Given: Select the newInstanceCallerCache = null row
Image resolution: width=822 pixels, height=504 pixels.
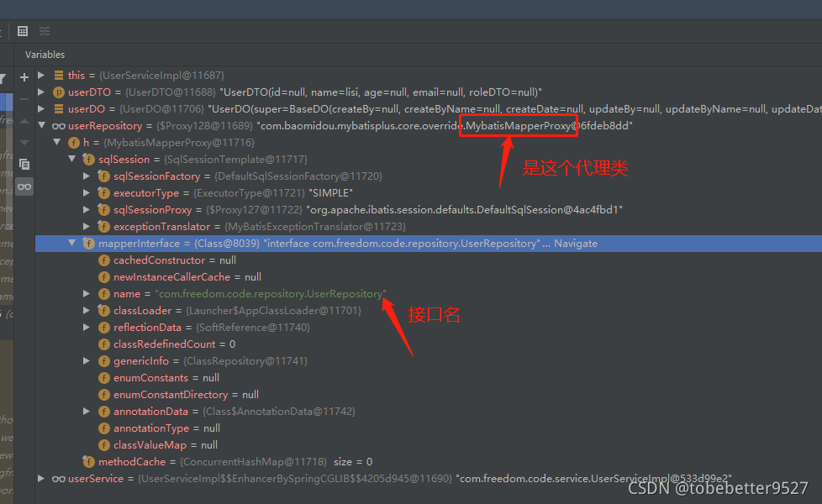Looking at the screenshot, I should click(x=429, y=277).
